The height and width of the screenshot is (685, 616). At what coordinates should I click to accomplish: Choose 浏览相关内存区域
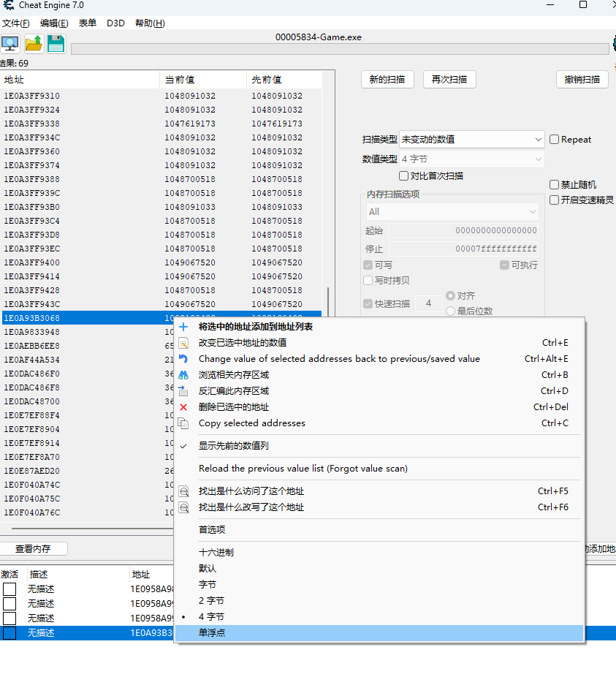click(x=379, y=375)
